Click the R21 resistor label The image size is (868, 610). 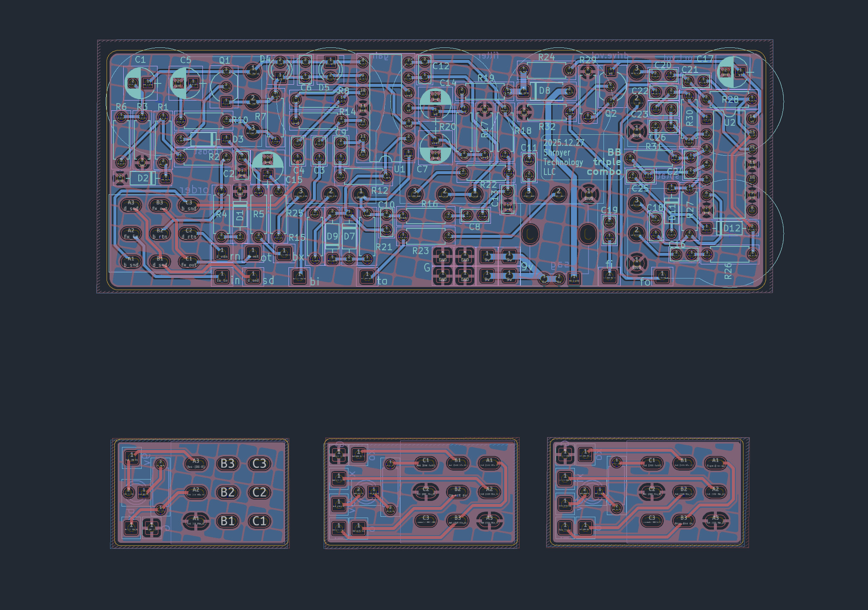(x=384, y=247)
